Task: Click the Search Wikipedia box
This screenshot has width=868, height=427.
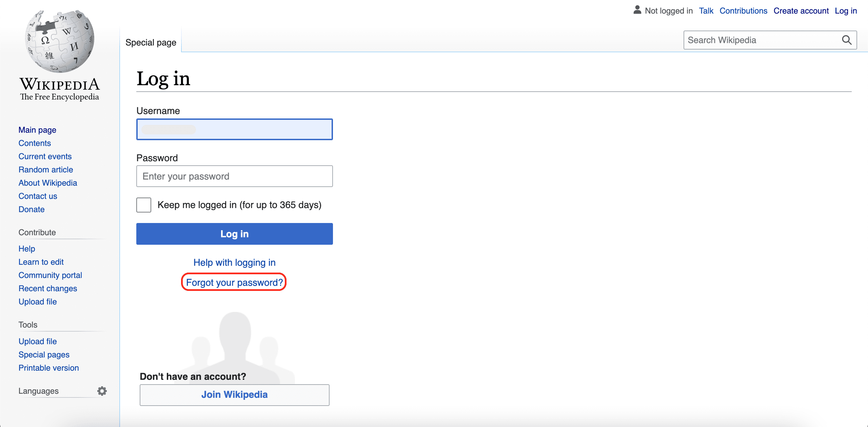Action: 761,40
